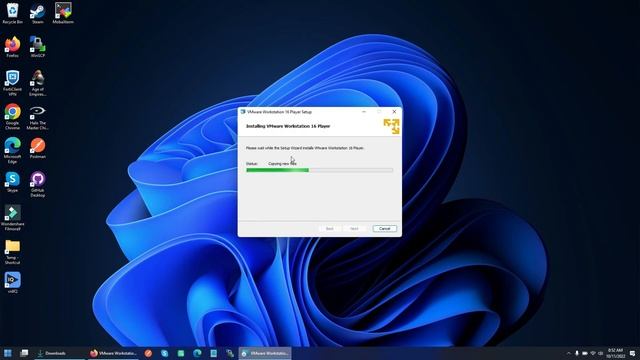Screen dimensions: 640x360
Task: Select the Microsoft Edge desktop shortcut
Action: (13, 150)
